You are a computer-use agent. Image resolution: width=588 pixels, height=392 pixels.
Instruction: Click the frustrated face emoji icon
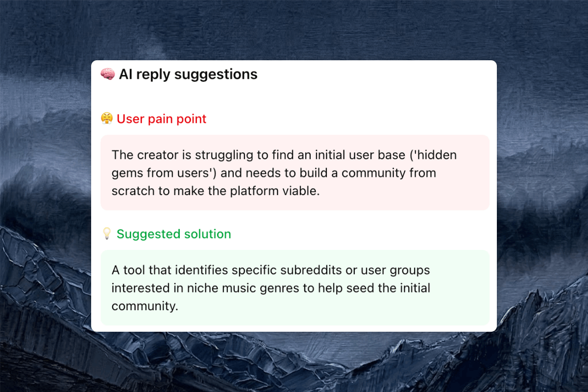click(x=107, y=119)
